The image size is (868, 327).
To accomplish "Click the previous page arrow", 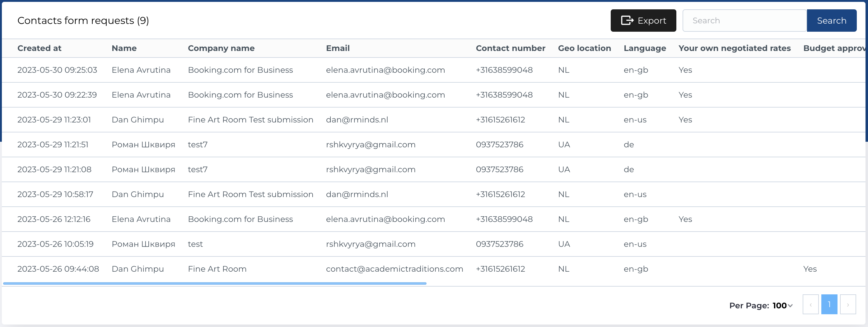I will pos(811,304).
